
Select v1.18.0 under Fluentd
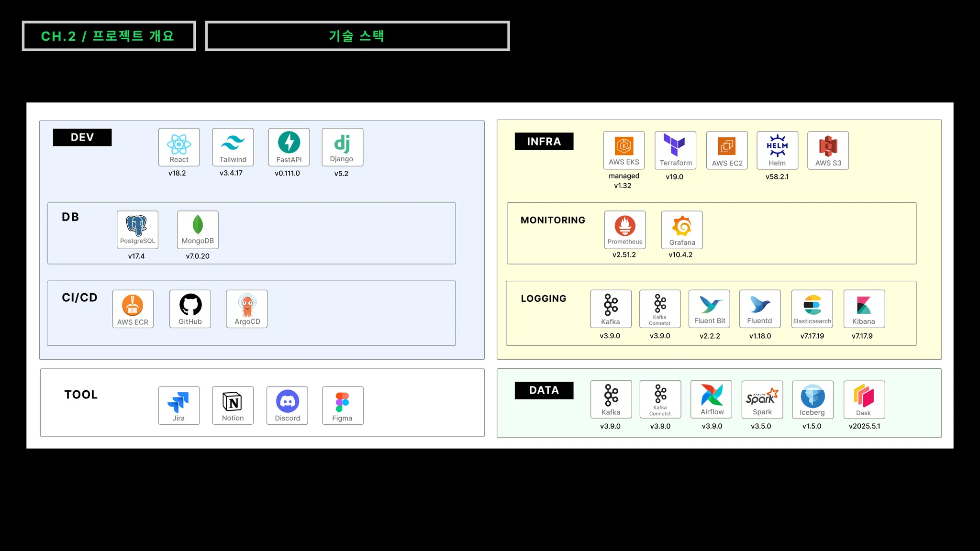(760, 336)
